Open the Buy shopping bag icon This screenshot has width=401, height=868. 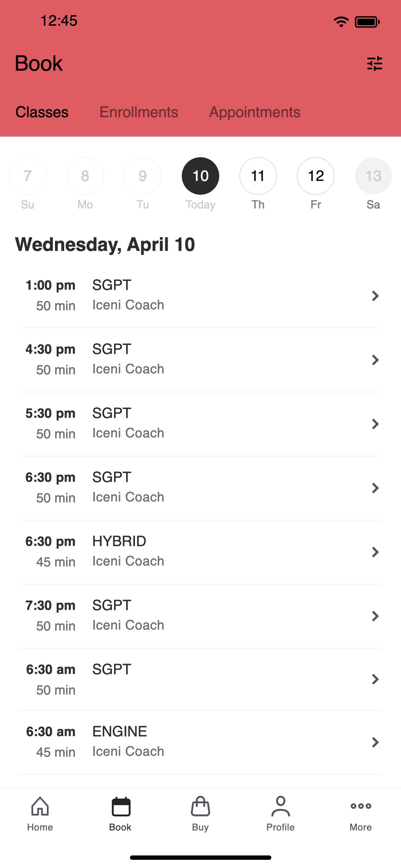pyautogui.click(x=200, y=806)
